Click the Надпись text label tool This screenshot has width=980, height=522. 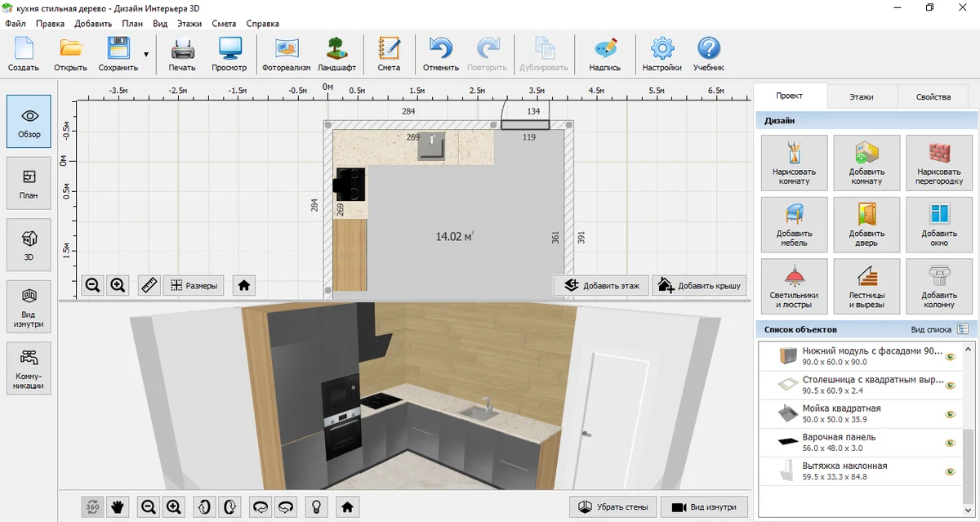tap(604, 54)
